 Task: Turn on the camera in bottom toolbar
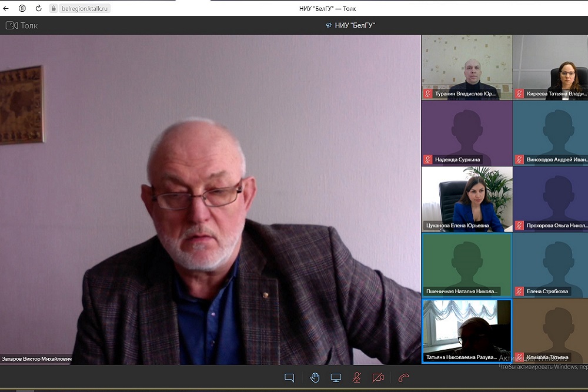pyautogui.click(x=378, y=378)
